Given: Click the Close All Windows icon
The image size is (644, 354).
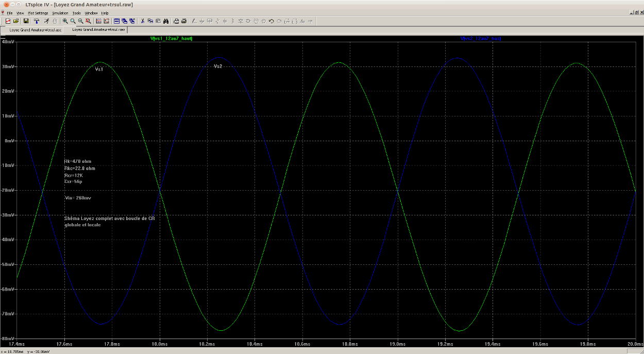Looking at the screenshot, I should pyautogui.click(x=132, y=21).
